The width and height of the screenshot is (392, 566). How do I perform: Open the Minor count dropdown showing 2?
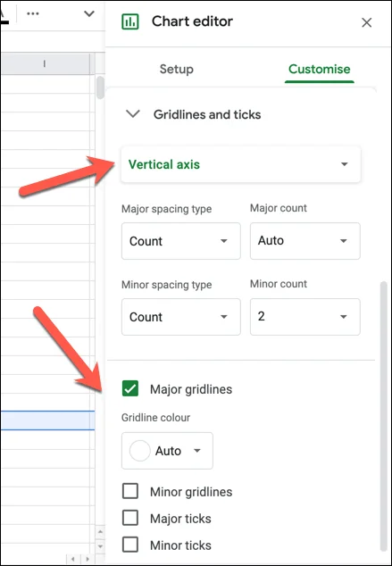[305, 317]
